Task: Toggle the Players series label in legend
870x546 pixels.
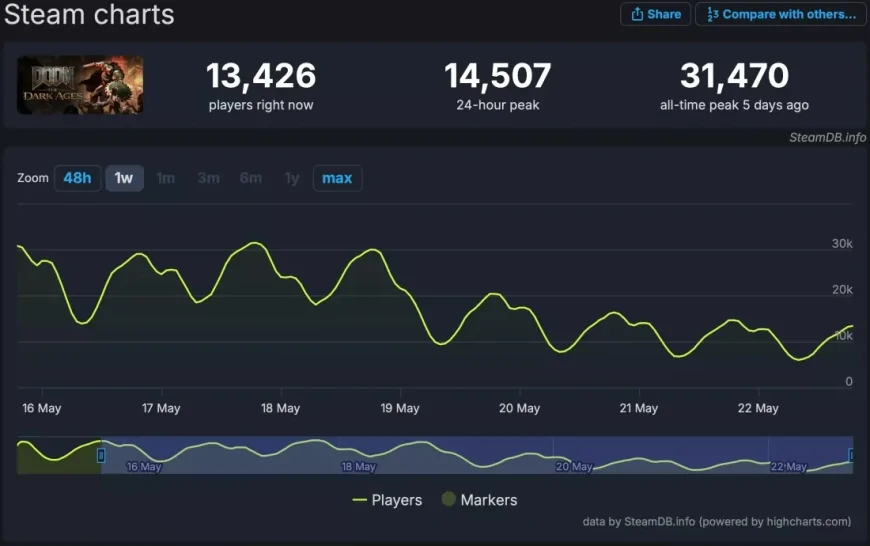Action: point(397,500)
